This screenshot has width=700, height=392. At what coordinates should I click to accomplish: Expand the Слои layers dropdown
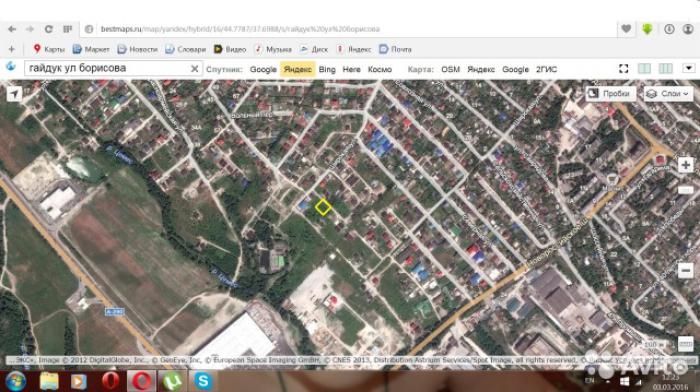(x=668, y=94)
